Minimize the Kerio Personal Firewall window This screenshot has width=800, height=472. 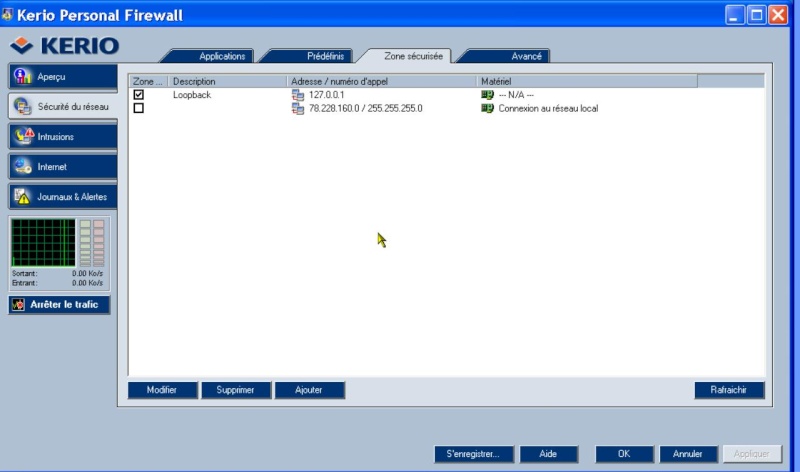pyautogui.click(x=735, y=15)
